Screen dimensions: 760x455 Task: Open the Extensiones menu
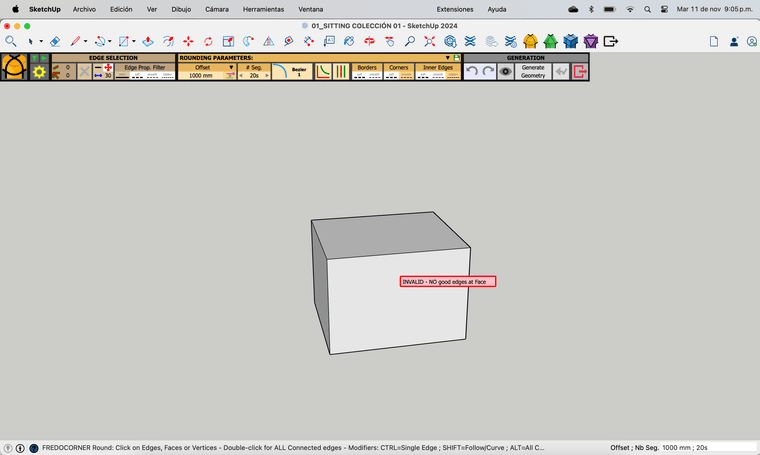[x=455, y=9]
